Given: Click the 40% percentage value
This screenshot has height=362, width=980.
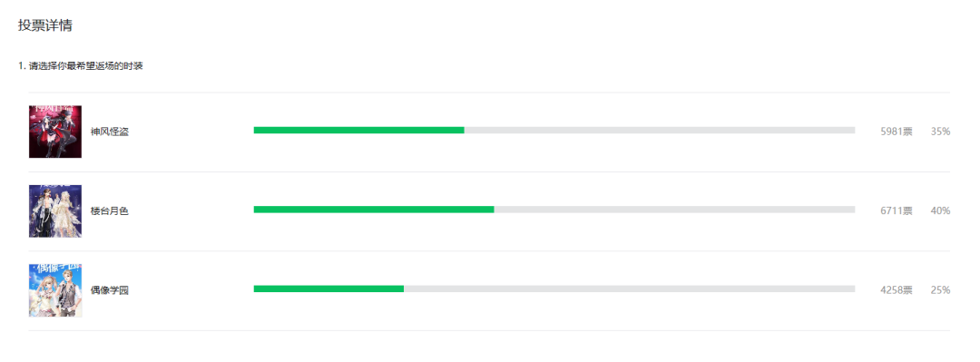Looking at the screenshot, I should pos(941,211).
